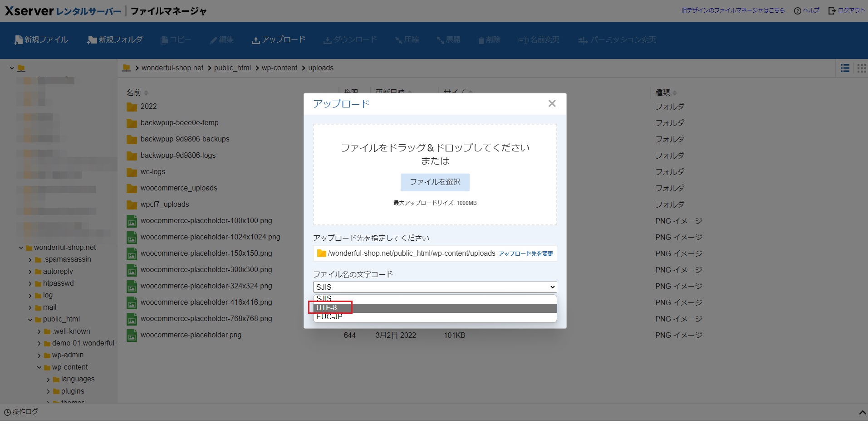Click the 削除 (delete) toolbar icon
The height and width of the screenshot is (443, 868).
[481, 40]
